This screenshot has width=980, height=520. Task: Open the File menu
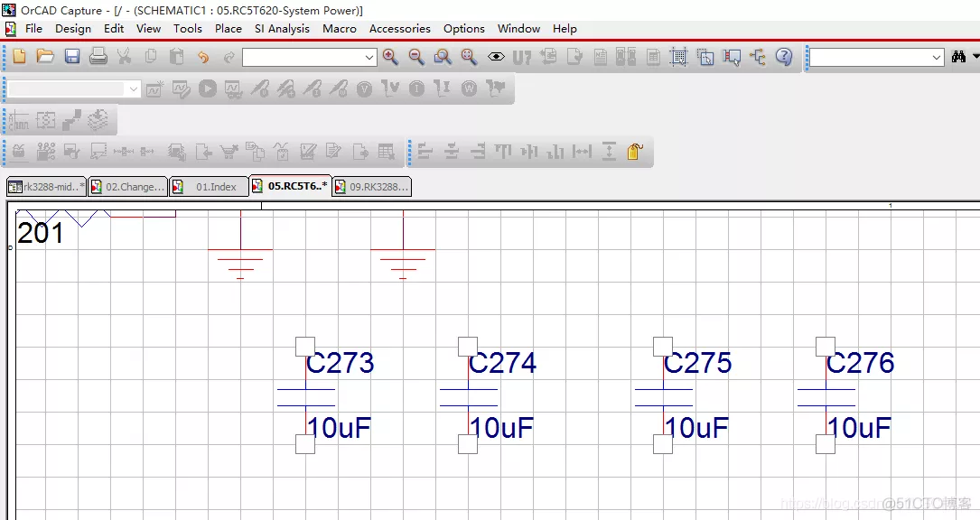pyautogui.click(x=33, y=29)
